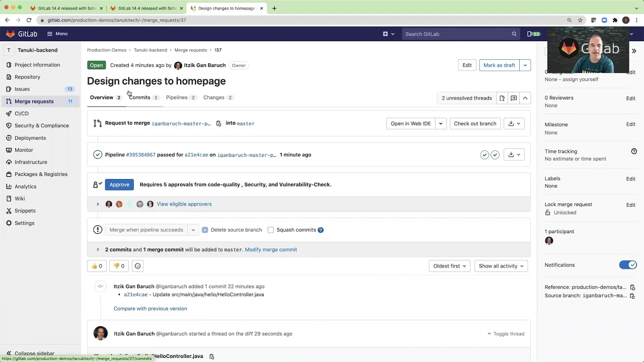Screen dimensions: 644x362
Task: Open Monitor in sidebar
Action: (x=24, y=150)
